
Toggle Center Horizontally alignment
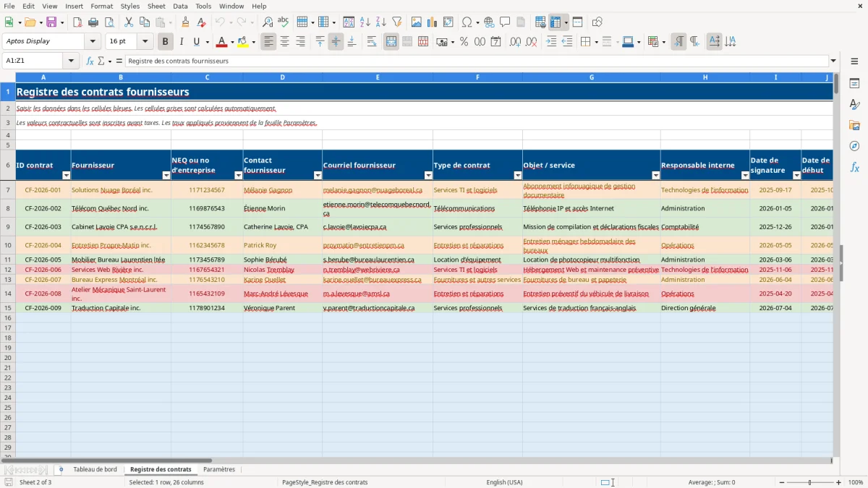point(285,42)
